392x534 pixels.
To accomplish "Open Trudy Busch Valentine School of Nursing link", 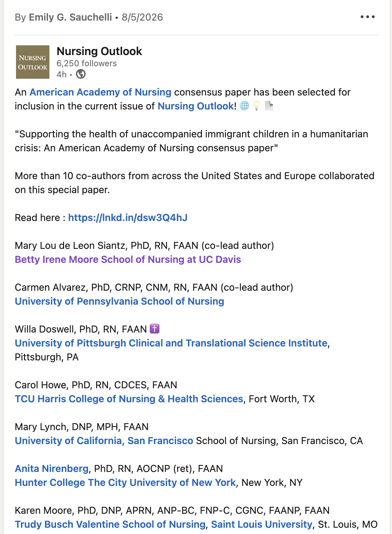I will tap(110, 524).
